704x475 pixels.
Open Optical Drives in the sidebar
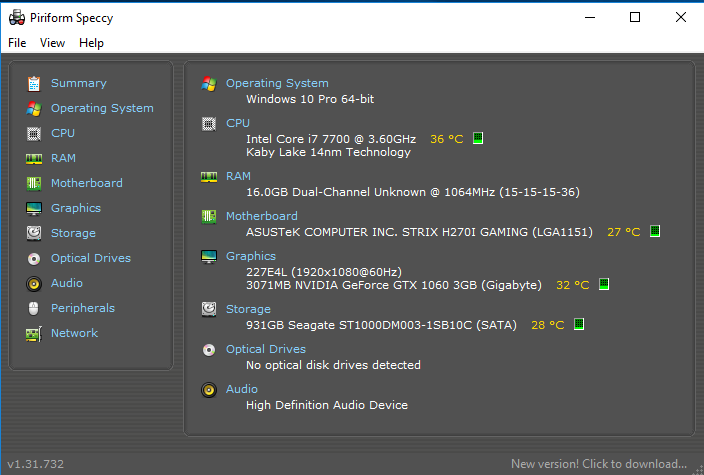[x=91, y=259]
